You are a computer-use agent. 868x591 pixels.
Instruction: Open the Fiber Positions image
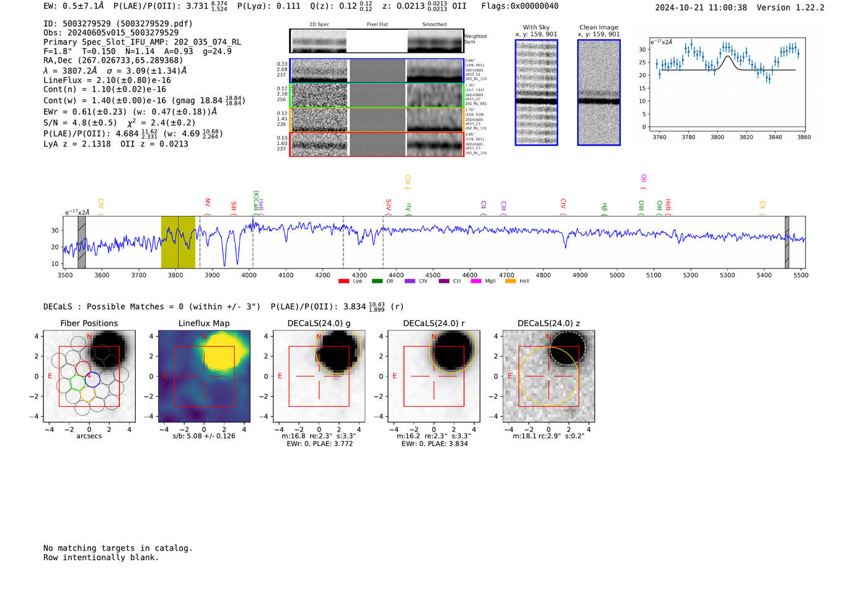[x=89, y=376]
